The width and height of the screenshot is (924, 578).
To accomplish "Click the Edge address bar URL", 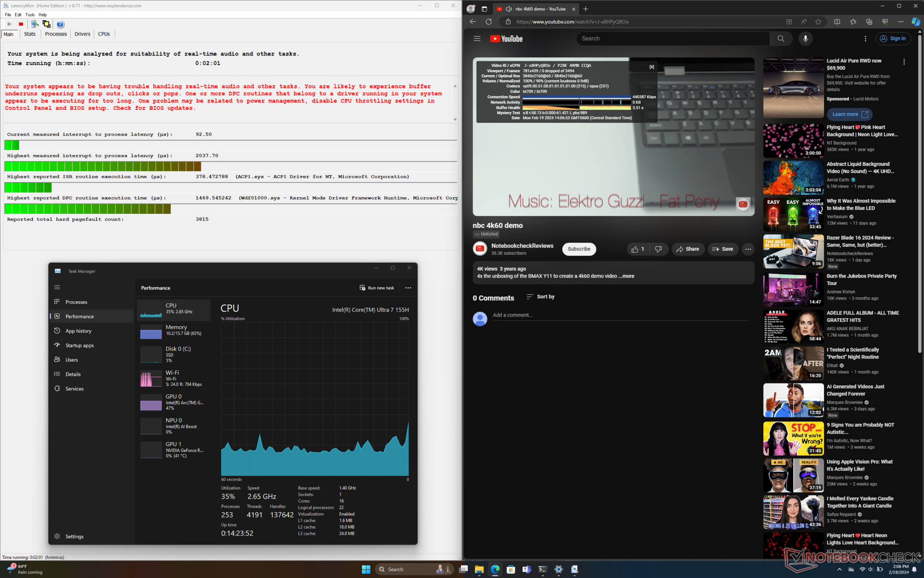I will [572, 22].
